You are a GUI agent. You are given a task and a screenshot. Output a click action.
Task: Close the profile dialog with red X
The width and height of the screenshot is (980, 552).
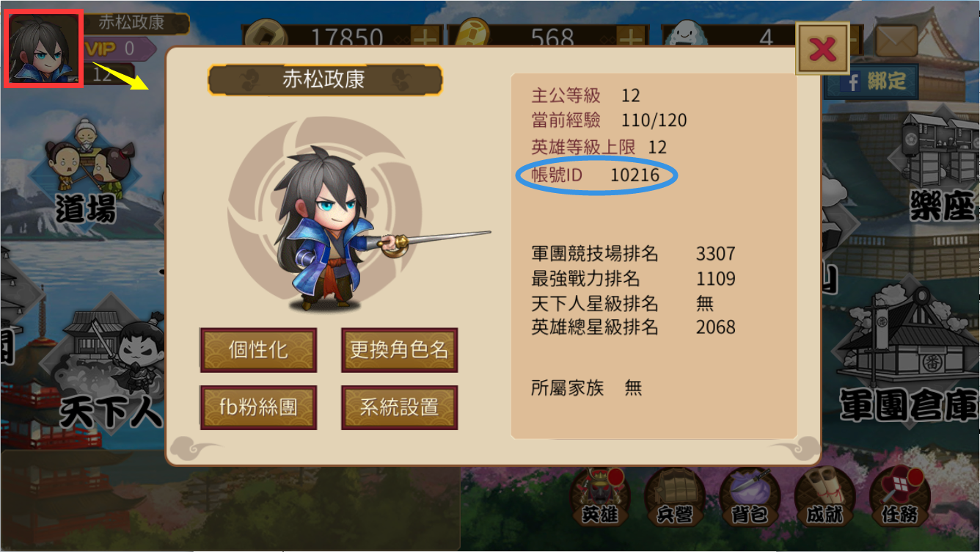click(x=822, y=48)
